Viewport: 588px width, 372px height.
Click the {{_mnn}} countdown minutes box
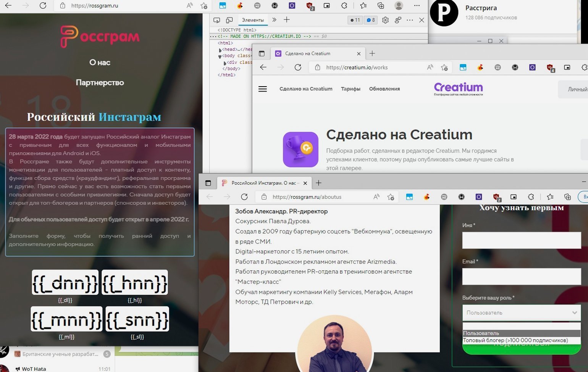click(x=66, y=319)
